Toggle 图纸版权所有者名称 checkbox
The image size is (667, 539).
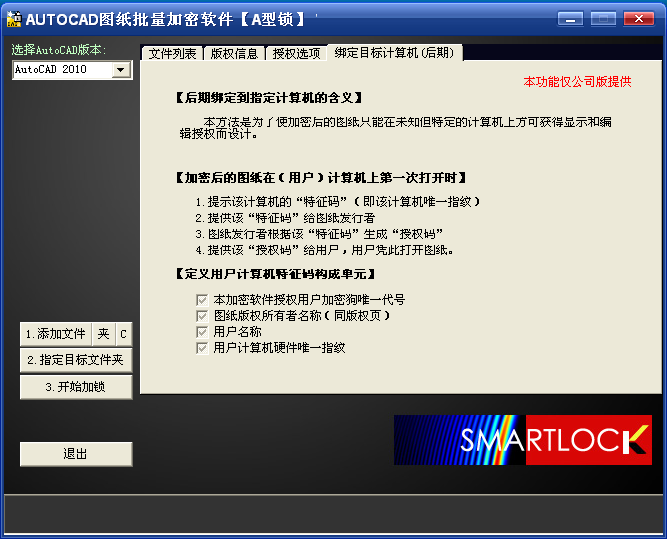pos(202,316)
